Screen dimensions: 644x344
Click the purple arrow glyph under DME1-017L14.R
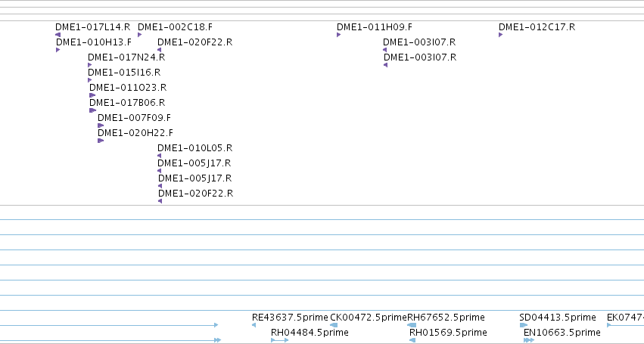click(x=58, y=35)
